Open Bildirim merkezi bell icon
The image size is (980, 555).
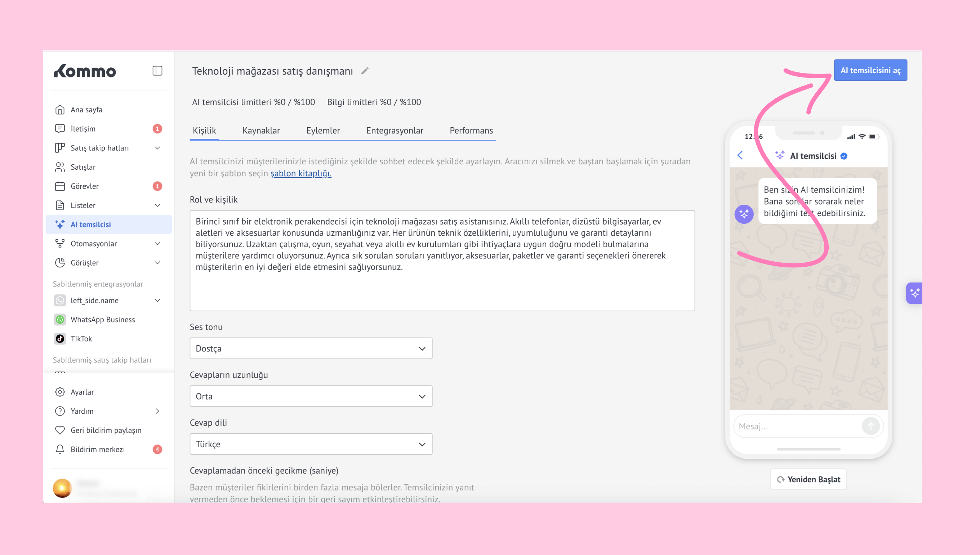pos(60,449)
